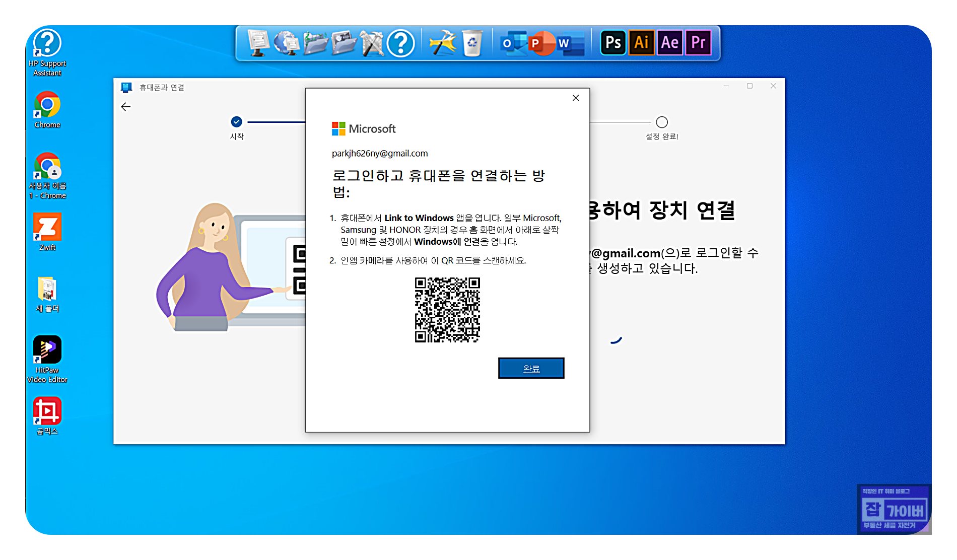The width and height of the screenshot is (957, 560).
Task: Open Premiere Pro from the dock
Action: click(x=698, y=43)
